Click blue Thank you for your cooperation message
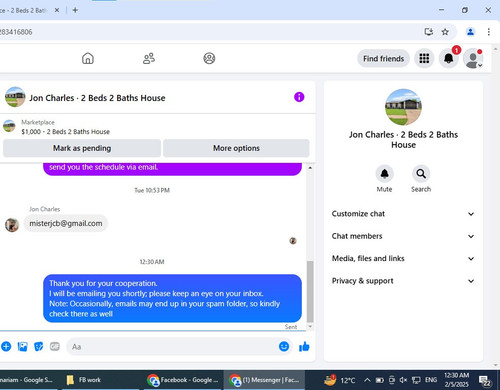Screen dimensions: 500x390 click(172, 298)
